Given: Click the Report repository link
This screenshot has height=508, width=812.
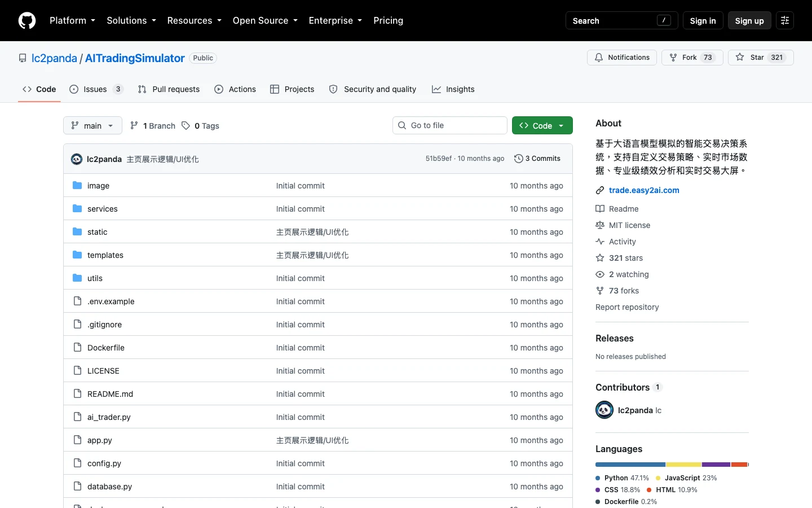Looking at the screenshot, I should coord(627,307).
